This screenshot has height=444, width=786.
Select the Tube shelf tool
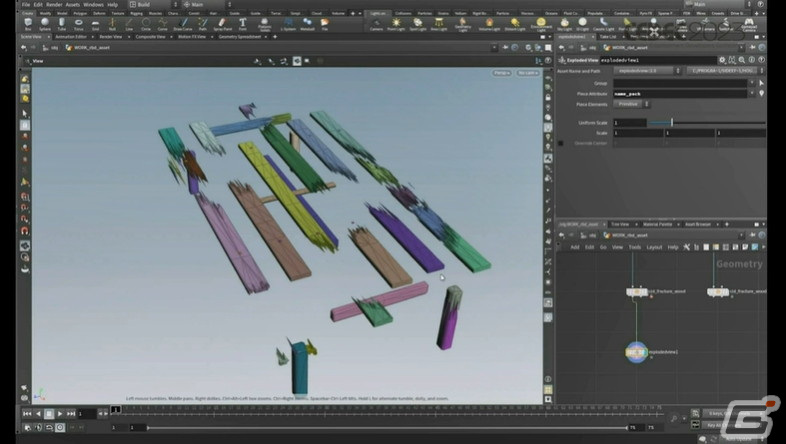click(x=62, y=24)
